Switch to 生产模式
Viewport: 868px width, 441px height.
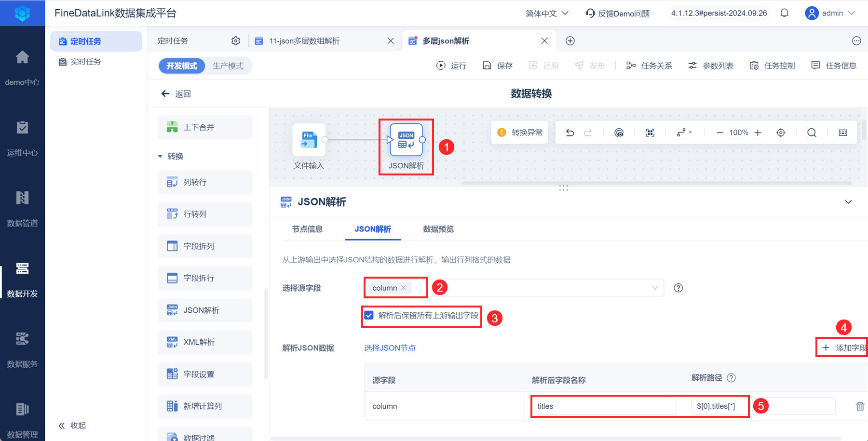coord(228,66)
